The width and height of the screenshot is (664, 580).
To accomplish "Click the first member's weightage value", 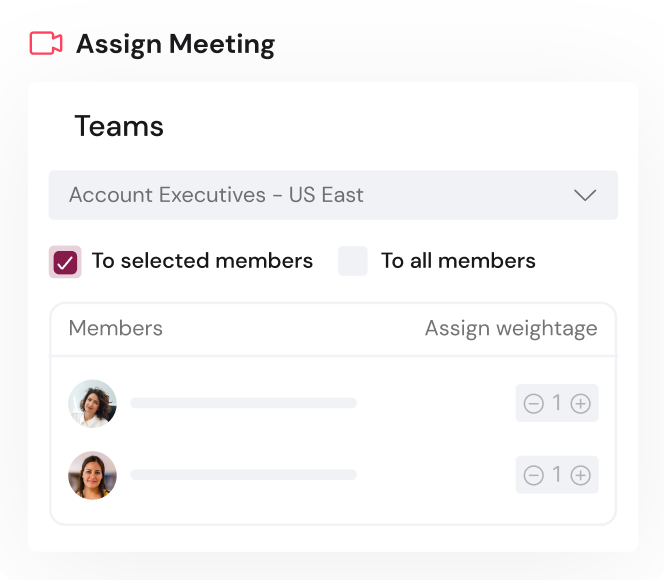I will pos(557,404).
